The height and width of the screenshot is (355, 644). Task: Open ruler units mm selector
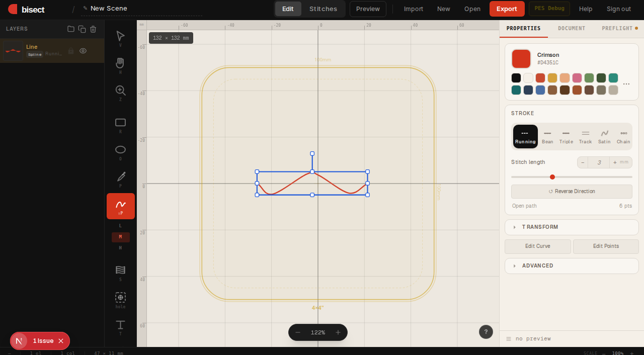(142, 25)
